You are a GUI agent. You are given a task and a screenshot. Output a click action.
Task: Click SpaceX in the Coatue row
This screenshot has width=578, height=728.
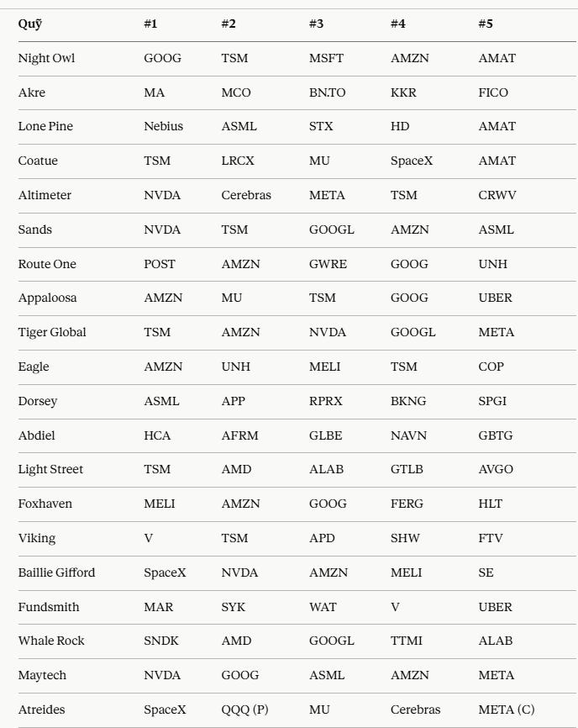coord(412,161)
